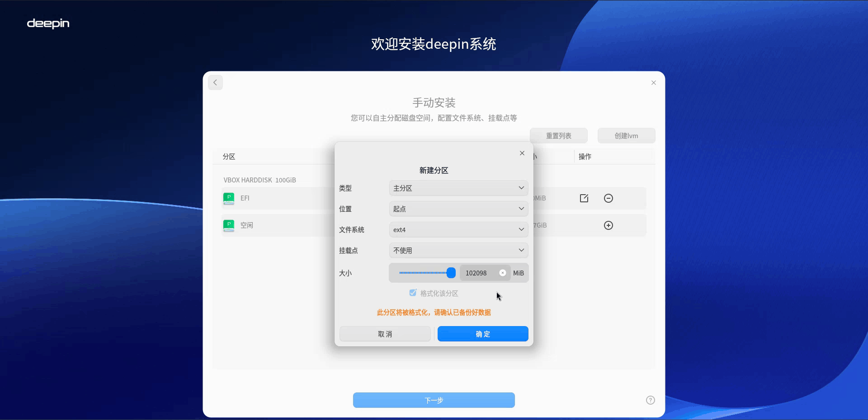Click the deepin logo
The width and height of the screenshot is (868, 420).
[48, 23]
